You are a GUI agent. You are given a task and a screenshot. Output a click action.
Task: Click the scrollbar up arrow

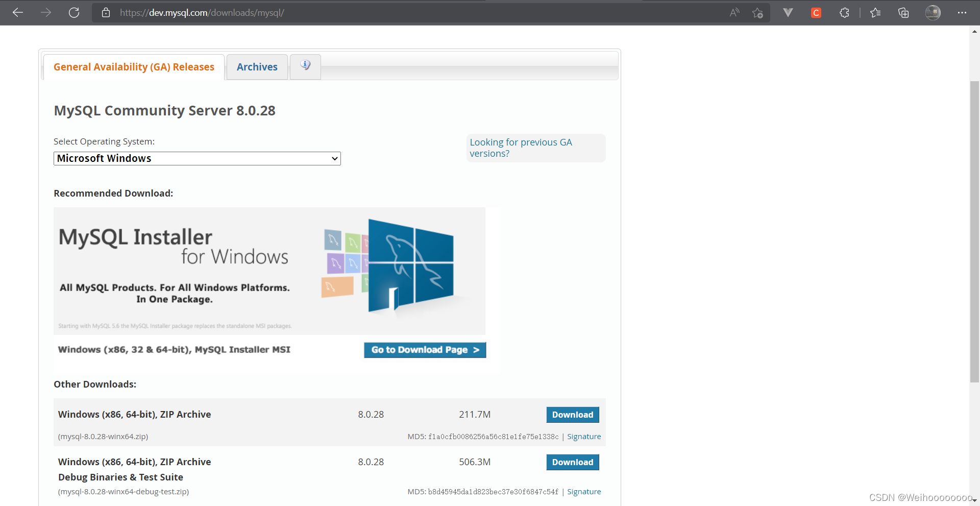click(974, 32)
